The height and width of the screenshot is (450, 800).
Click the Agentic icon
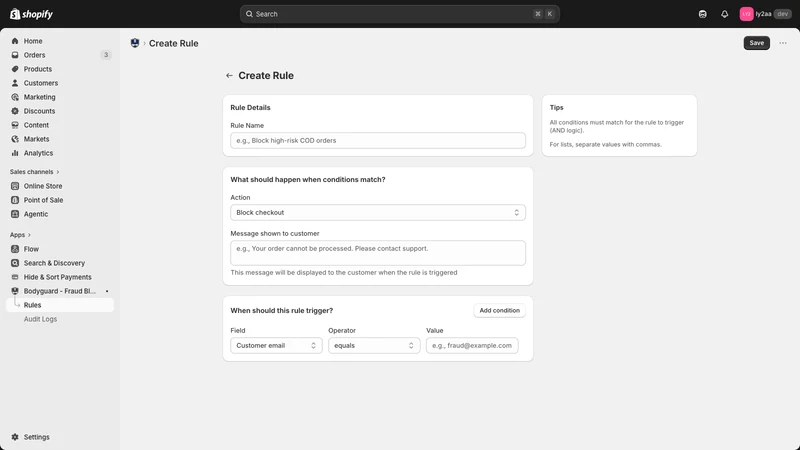(15, 214)
